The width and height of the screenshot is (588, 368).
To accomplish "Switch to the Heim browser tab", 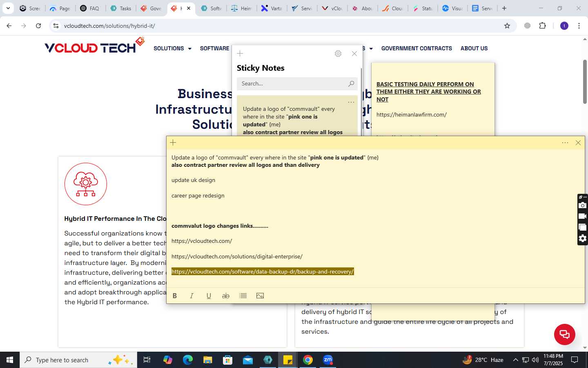I will click(x=242, y=8).
